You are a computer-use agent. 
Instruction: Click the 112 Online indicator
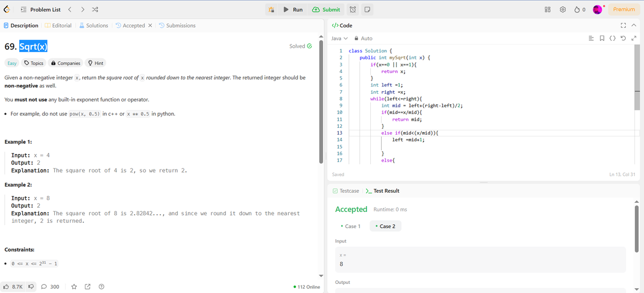click(308, 287)
